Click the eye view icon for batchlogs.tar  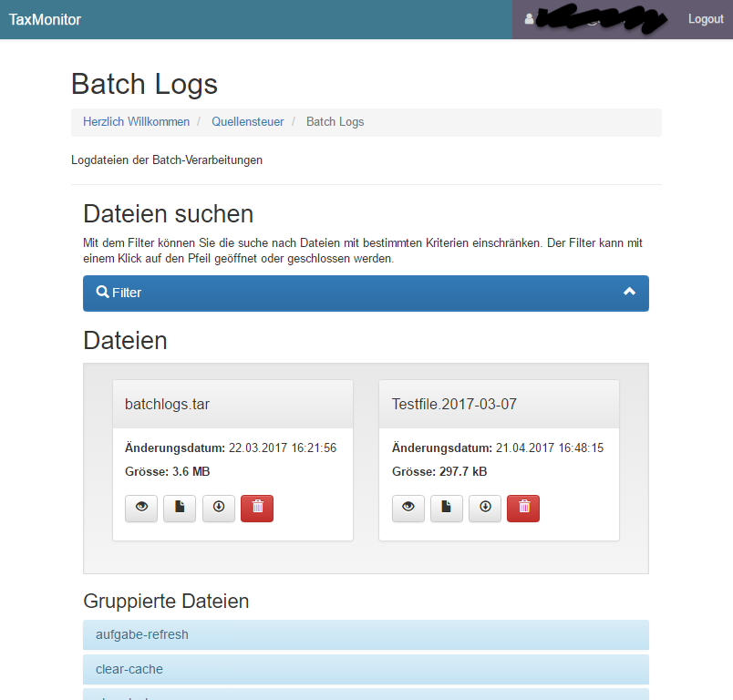click(141, 508)
